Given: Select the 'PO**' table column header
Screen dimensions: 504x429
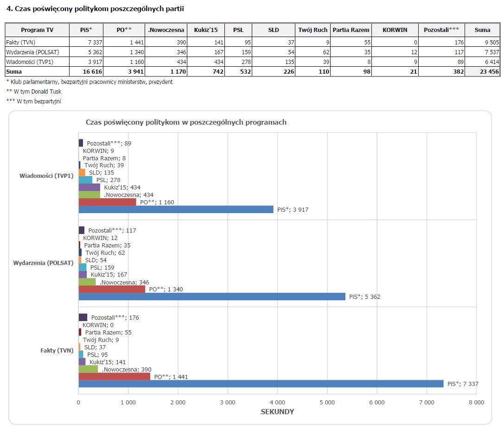Looking at the screenshot, I should click(124, 30).
